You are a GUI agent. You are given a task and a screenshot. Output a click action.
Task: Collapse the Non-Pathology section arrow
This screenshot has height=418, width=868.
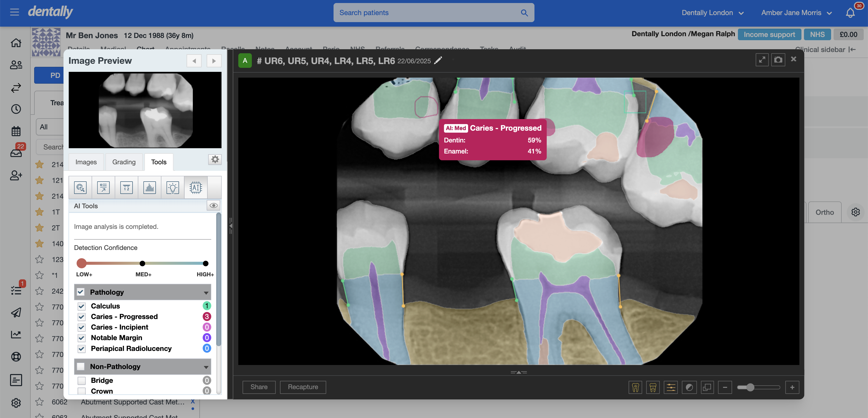[x=206, y=367]
